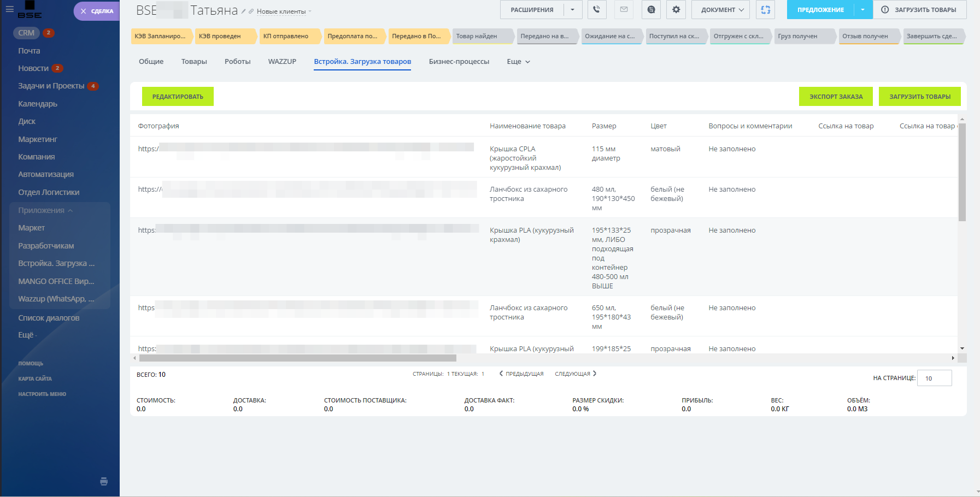Click the vertical scrollbar of the goods table

(962, 172)
